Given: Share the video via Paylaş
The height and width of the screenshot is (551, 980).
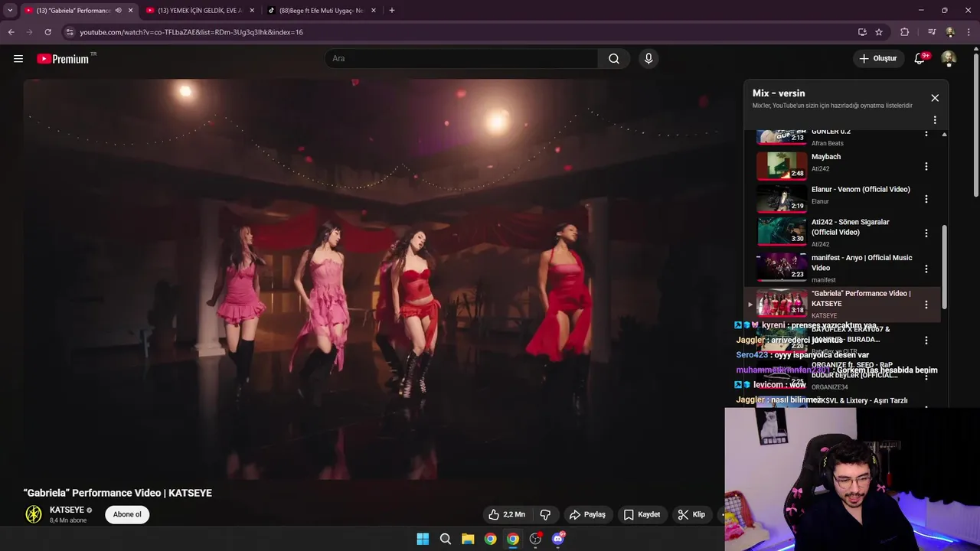Looking at the screenshot, I should 587,514.
